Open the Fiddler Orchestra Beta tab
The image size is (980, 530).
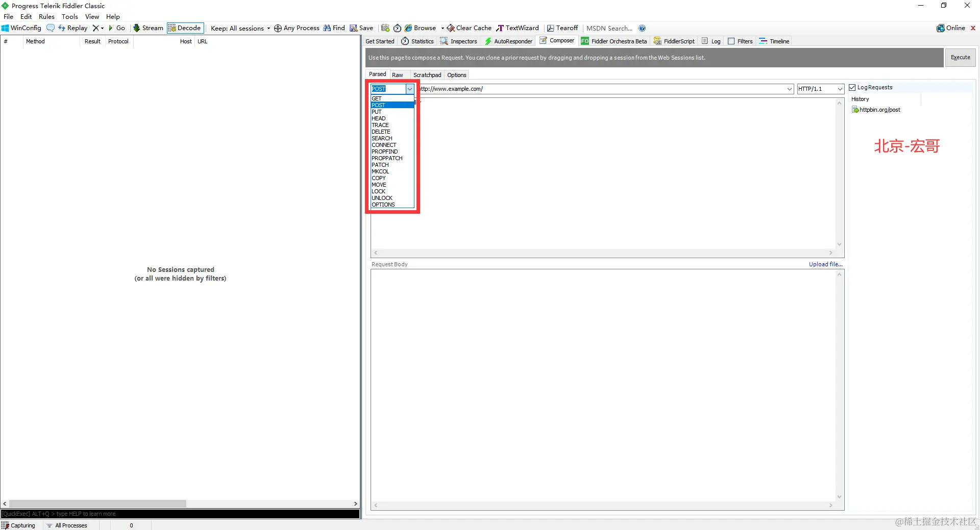(x=614, y=41)
